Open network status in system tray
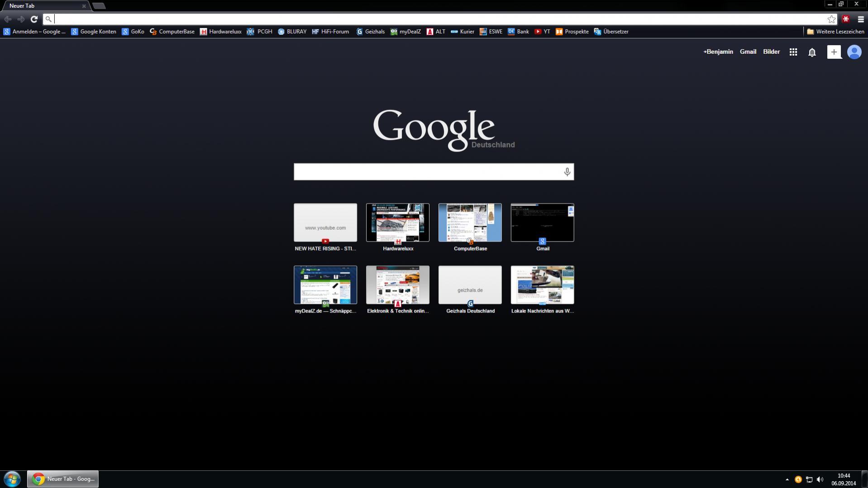Image resolution: width=868 pixels, height=488 pixels. [809, 479]
